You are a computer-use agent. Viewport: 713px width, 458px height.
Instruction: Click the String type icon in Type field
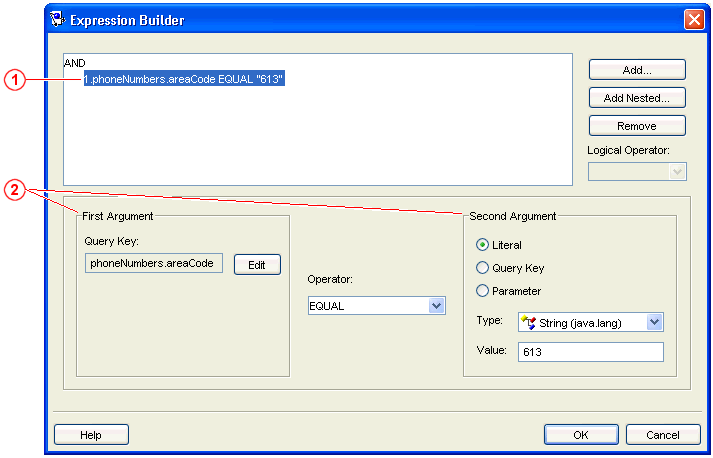(528, 322)
